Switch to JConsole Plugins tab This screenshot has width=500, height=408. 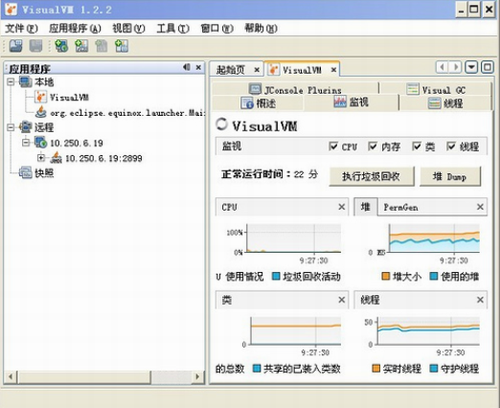click(x=295, y=89)
